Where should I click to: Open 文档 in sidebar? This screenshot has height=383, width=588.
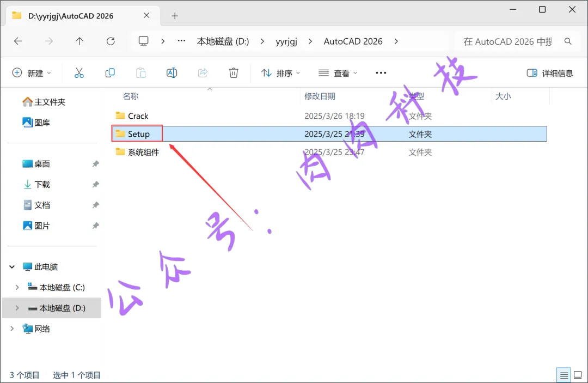(36, 205)
